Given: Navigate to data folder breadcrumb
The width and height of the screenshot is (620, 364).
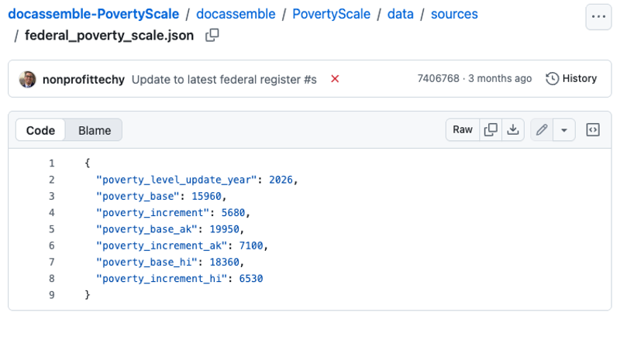Looking at the screenshot, I should [x=400, y=14].
